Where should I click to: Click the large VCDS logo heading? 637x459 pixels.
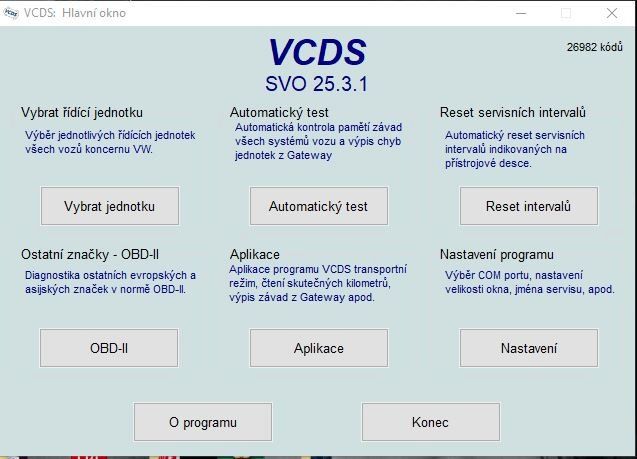317,53
